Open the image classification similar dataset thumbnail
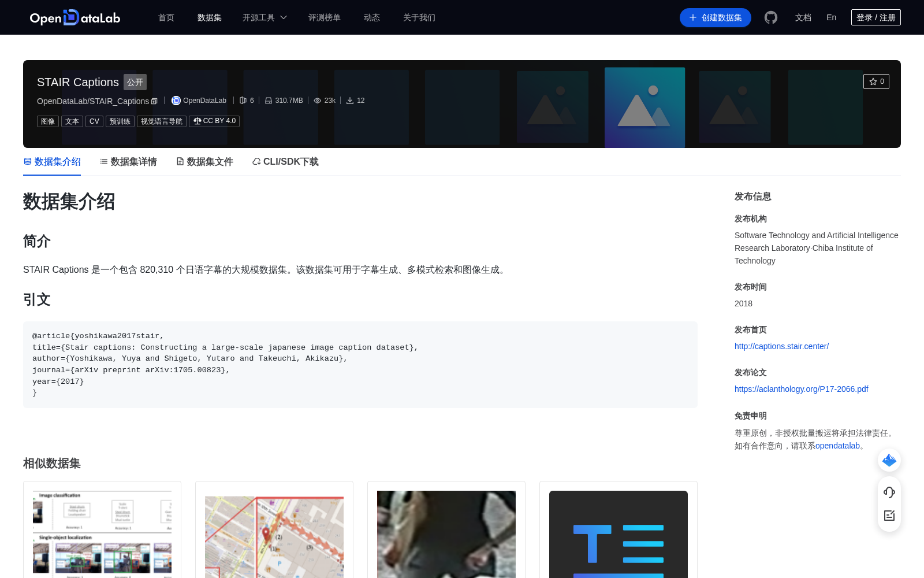Screen dimensions: 924x578 coord(102,534)
